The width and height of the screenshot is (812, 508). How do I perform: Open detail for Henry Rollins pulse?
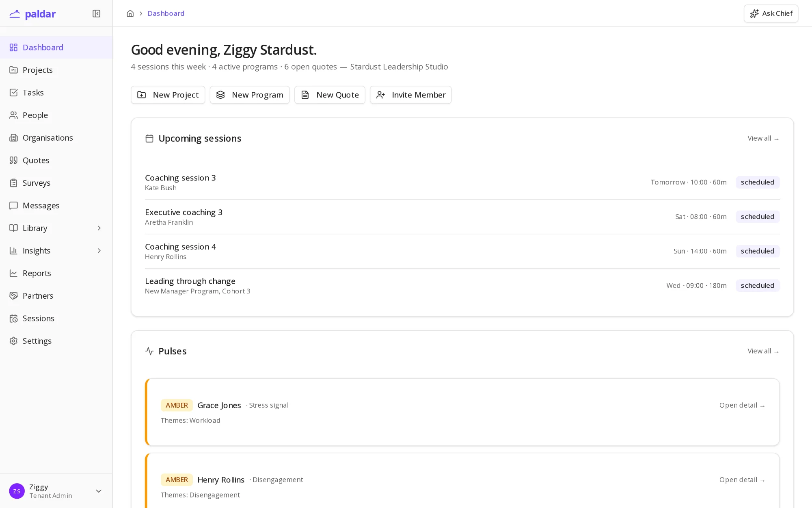[x=742, y=480]
